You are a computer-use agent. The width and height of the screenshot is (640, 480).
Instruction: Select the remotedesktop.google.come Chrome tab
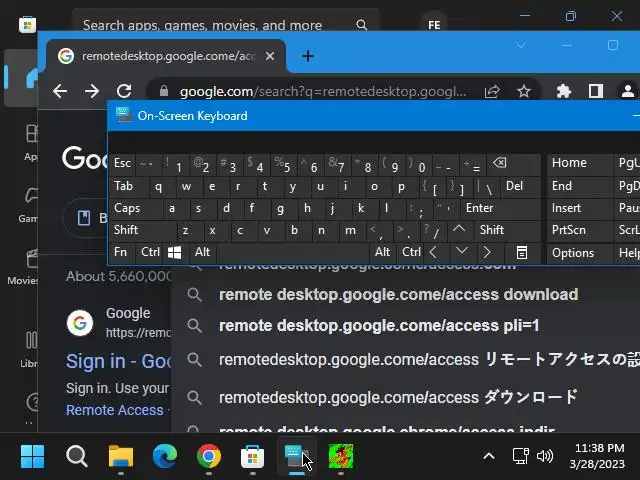[165, 56]
